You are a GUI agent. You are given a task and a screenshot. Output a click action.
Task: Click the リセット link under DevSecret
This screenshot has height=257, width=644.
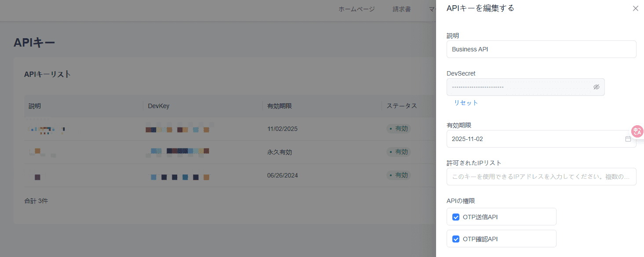point(466,103)
